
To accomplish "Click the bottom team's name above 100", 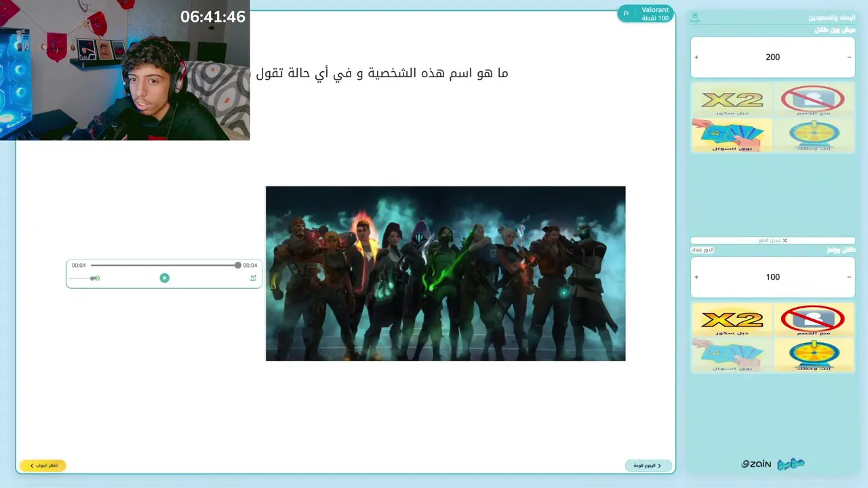I will [841, 250].
